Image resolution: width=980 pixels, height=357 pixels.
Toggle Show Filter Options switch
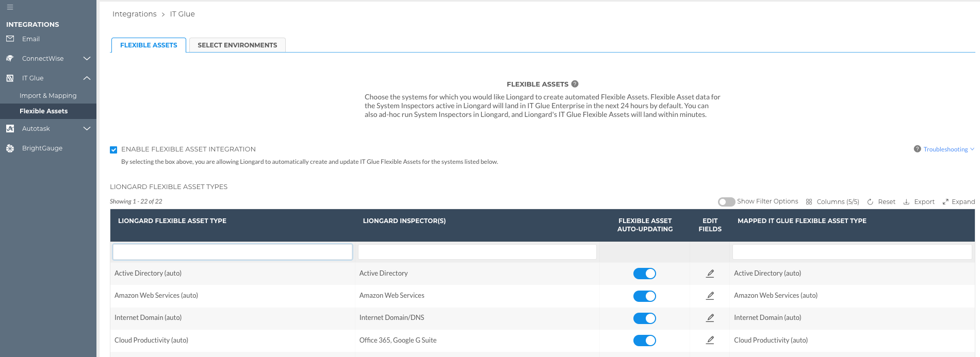point(726,202)
